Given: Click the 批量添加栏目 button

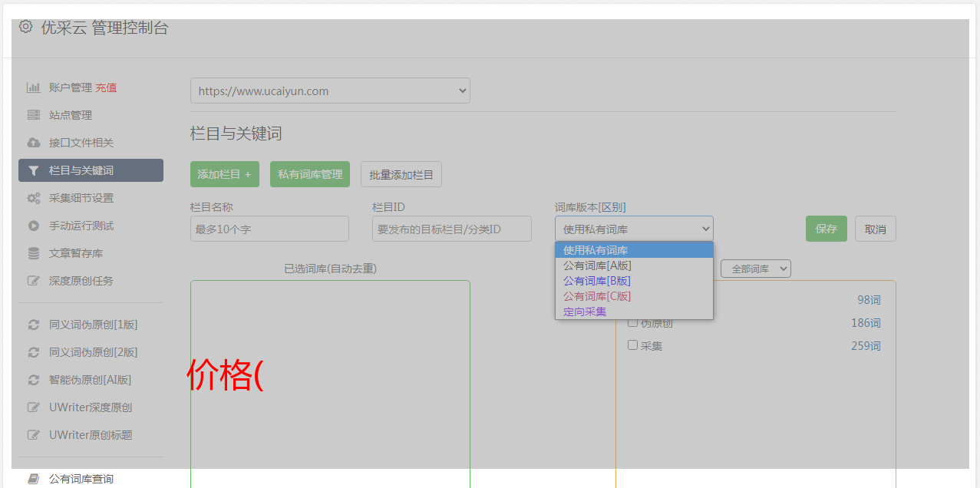Looking at the screenshot, I should click(x=401, y=174).
